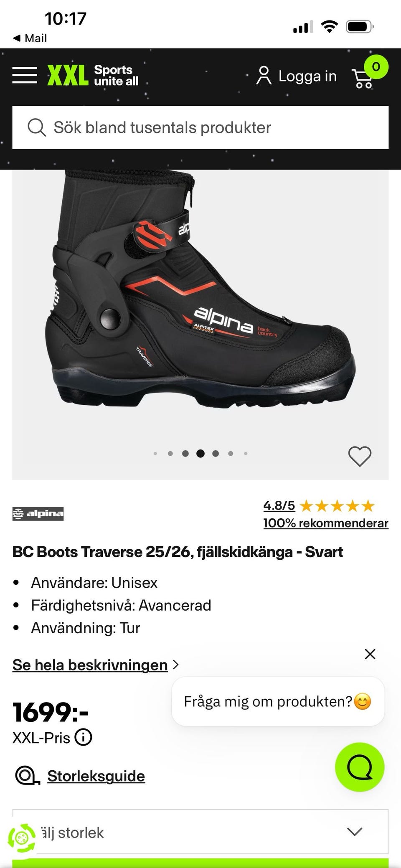Open the green chat assistant button

click(360, 767)
